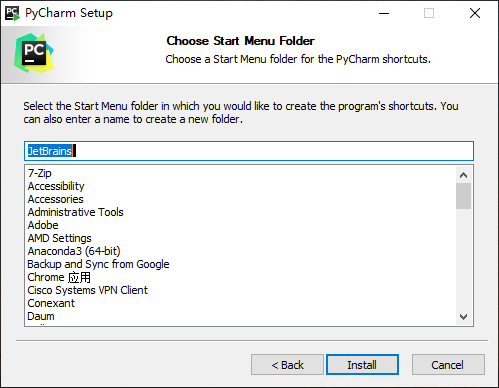This screenshot has height=388, width=499.
Task: Select 7-Zip in the folder list
Action: 39,173
